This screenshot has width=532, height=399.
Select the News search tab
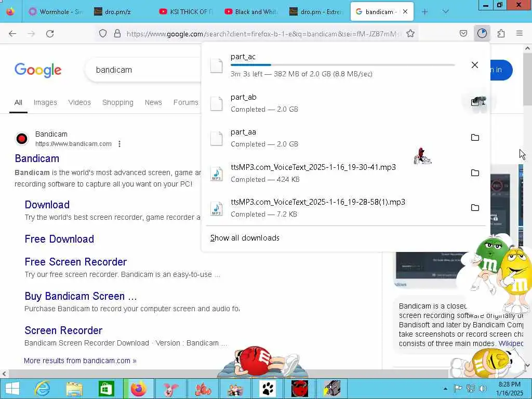click(x=153, y=102)
